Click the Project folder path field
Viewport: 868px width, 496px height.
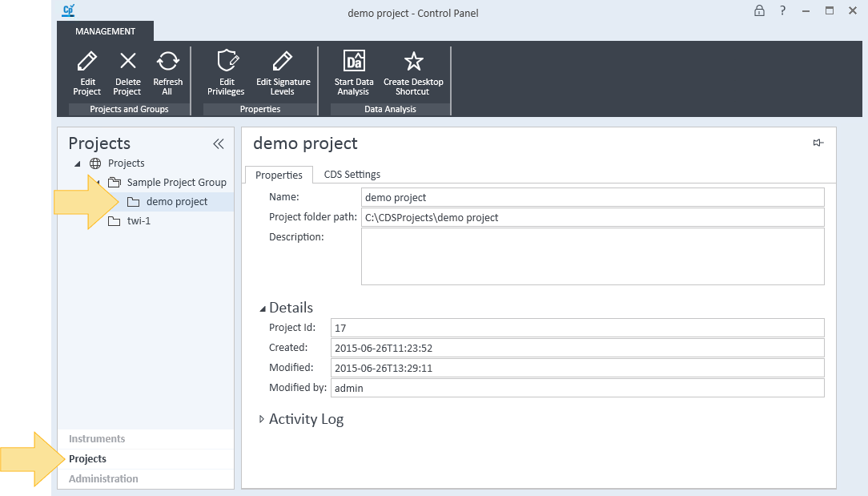click(x=593, y=217)
